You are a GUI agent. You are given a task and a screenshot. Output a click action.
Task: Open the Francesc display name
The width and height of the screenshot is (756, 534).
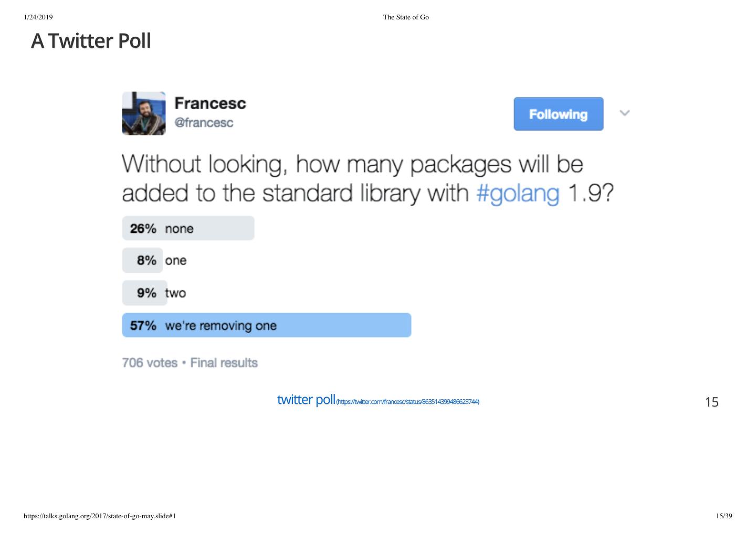coord(210,103)
